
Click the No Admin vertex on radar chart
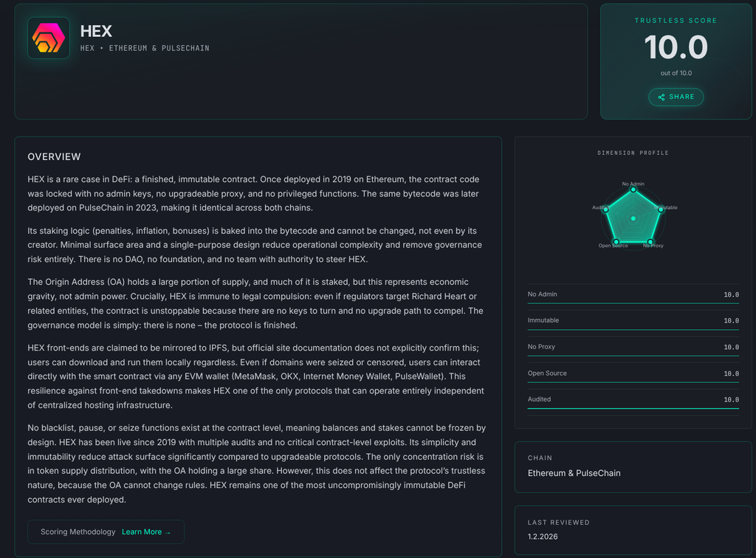633,190
